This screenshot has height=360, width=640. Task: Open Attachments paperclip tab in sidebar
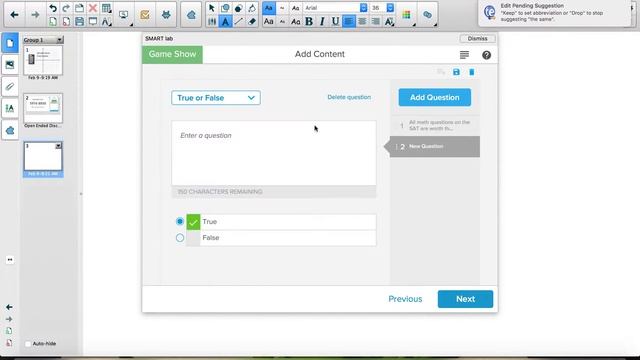(10, 87)
